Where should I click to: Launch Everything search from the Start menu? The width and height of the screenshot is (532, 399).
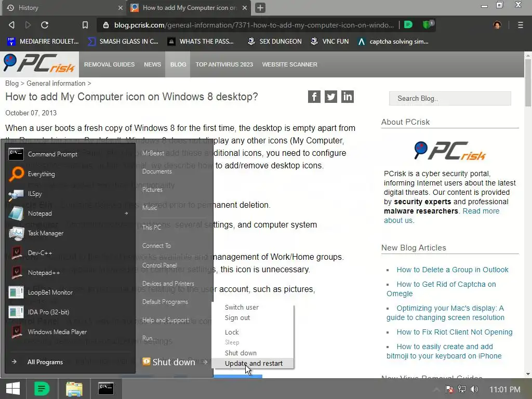pyautogui.click(x=70, y=174)
